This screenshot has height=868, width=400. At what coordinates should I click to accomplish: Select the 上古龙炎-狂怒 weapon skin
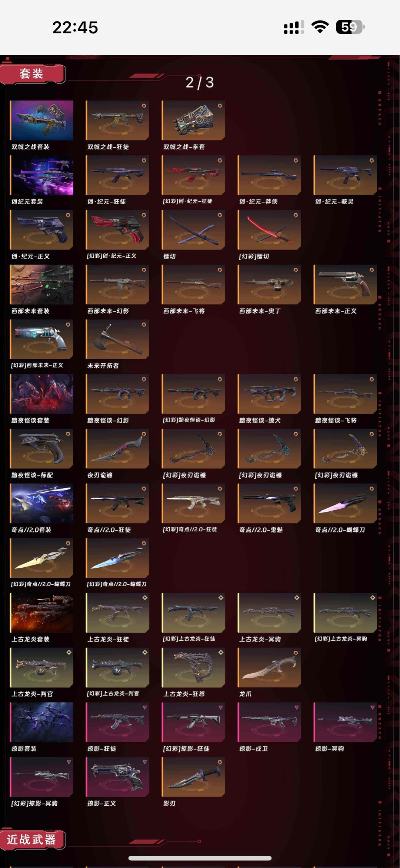pyautogui.click(x=193, y=667)
